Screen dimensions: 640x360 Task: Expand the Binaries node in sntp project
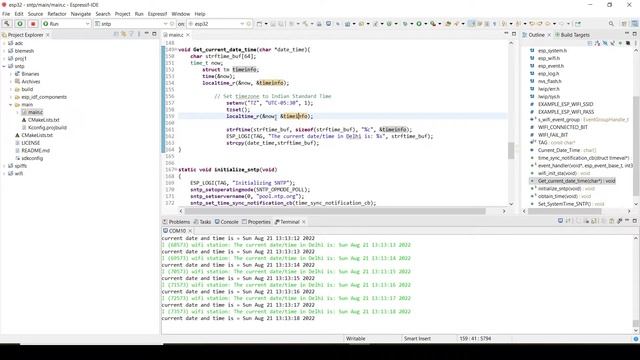tap(11, 74)
